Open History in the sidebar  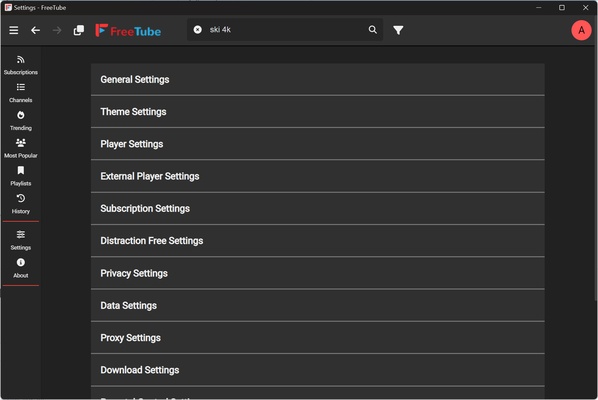[21, 204]
